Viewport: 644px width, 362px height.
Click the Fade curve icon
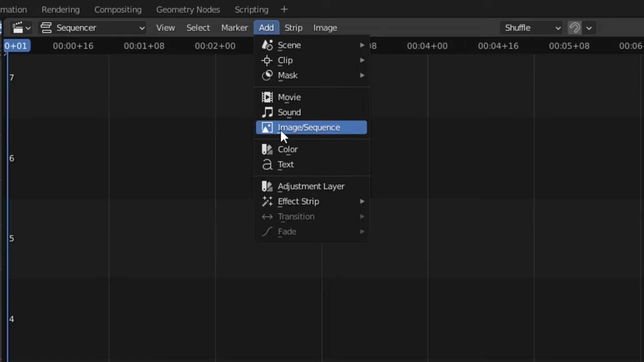(267, 232)
